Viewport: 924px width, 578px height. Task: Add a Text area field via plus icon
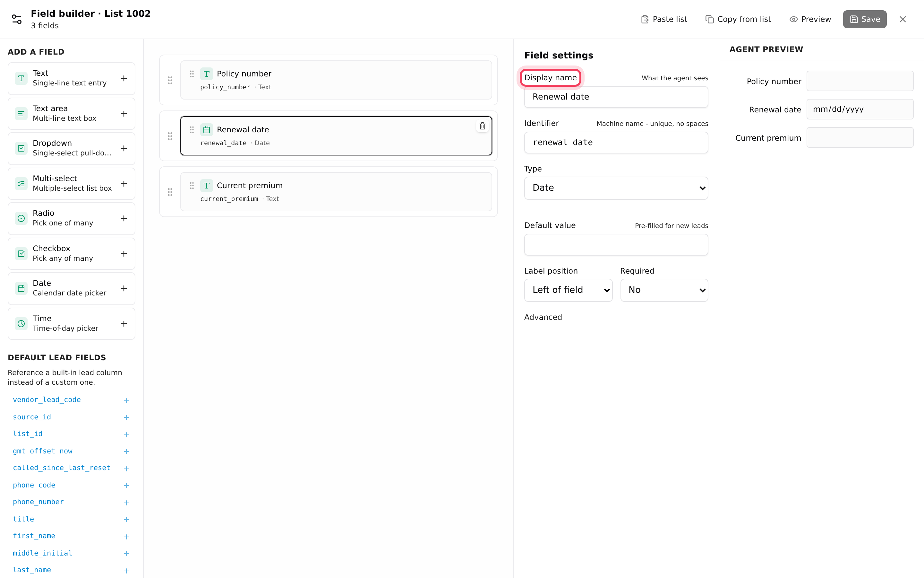pyautogui.click(x=124, y=114)
